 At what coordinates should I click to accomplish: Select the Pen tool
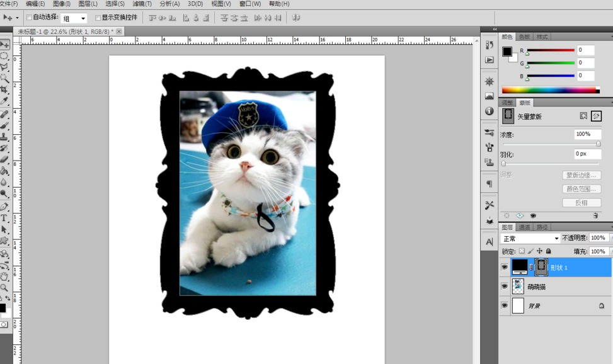click(x=4, y=207)
